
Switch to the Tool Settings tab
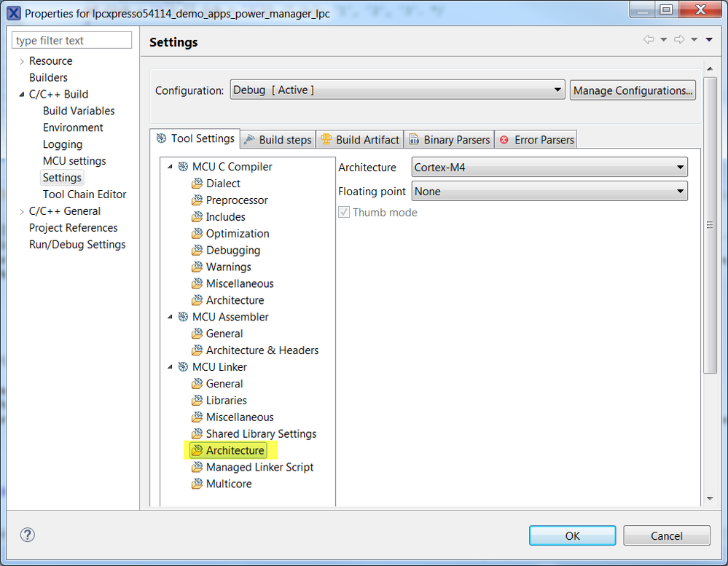195,138
